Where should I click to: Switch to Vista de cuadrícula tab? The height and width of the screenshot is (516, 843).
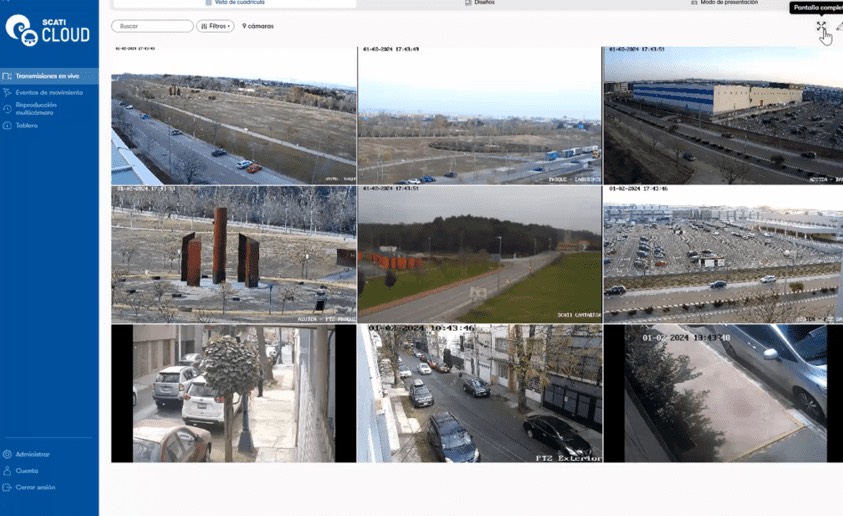pos(234,4)
